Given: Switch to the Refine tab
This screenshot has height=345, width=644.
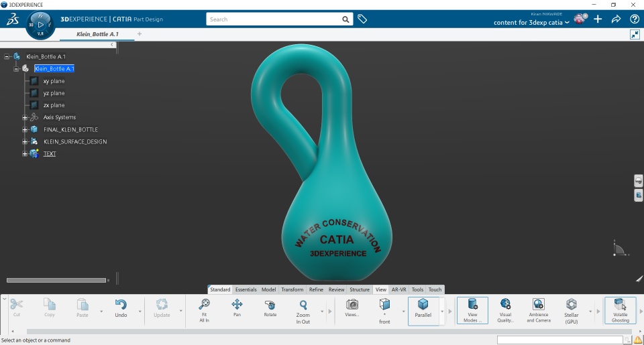Looking at the screenshot, I should [x=316, y=289].
